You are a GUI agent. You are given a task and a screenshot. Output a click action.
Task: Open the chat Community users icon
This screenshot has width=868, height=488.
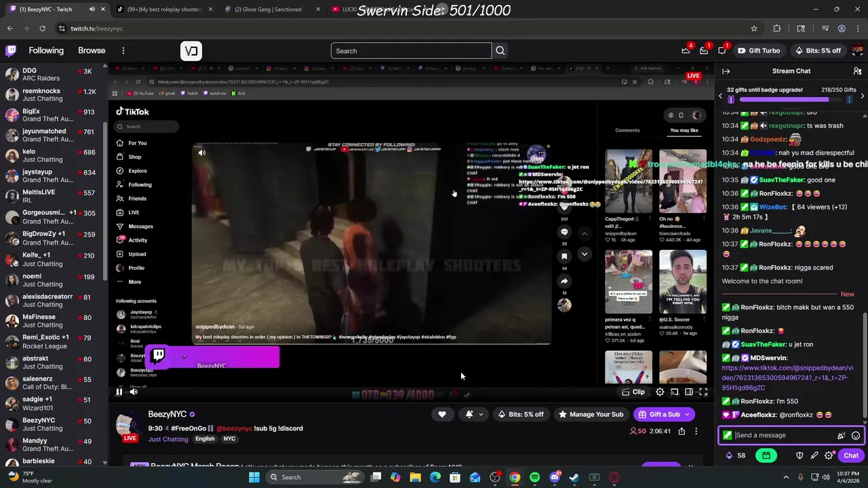pyautogui.click(x=857, y=71)
